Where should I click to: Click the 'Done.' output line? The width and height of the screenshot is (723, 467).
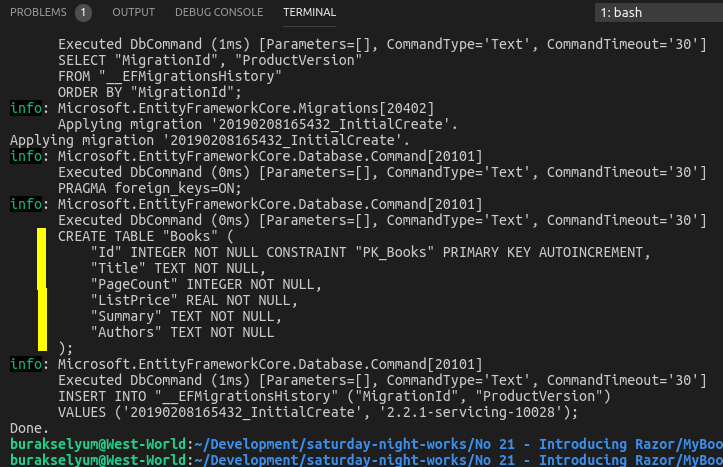pos(29,428)
